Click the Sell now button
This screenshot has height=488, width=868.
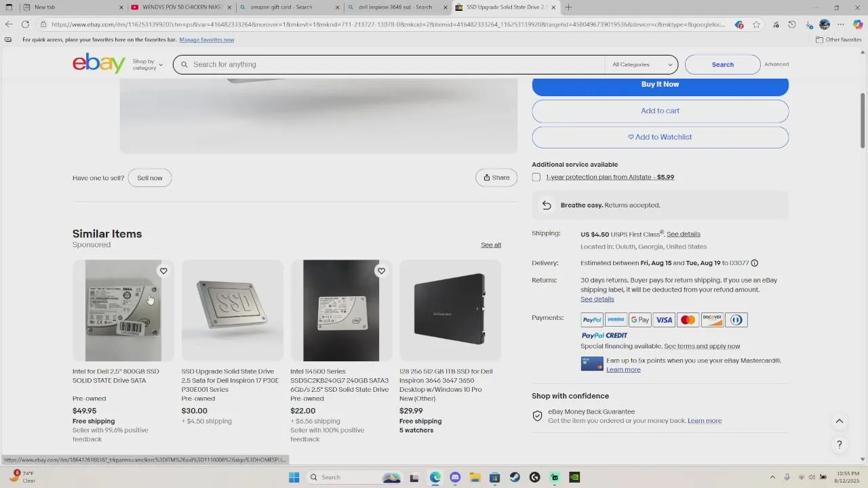tap(150, 178)
